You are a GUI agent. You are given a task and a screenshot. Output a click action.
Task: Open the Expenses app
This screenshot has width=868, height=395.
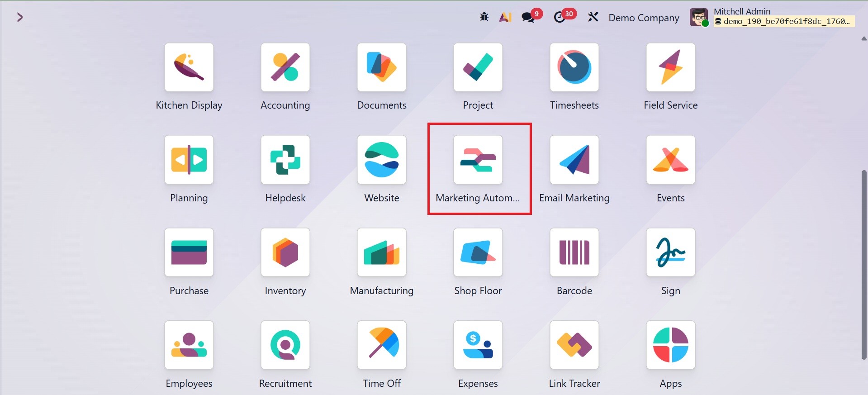coord(478,345)
